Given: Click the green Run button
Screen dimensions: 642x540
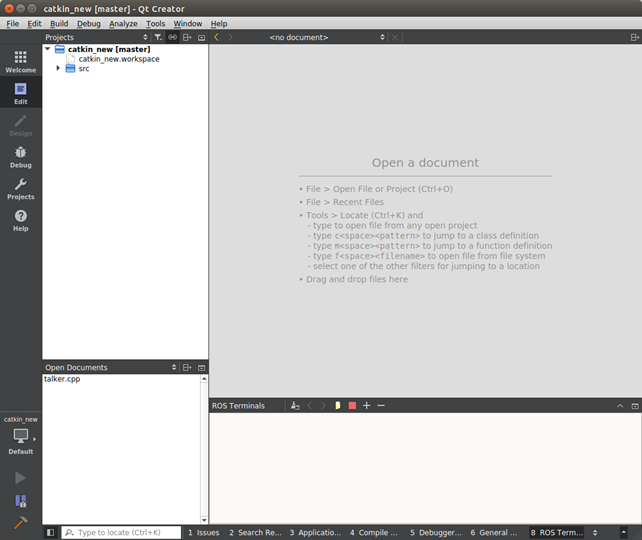Looking at the screenshot, I should (x=20, y=478).
